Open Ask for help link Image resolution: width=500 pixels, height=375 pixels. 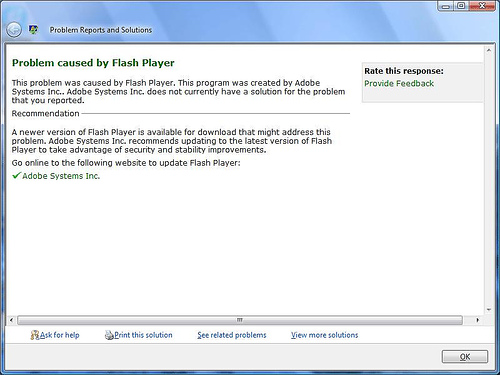(x=60, y=335)
